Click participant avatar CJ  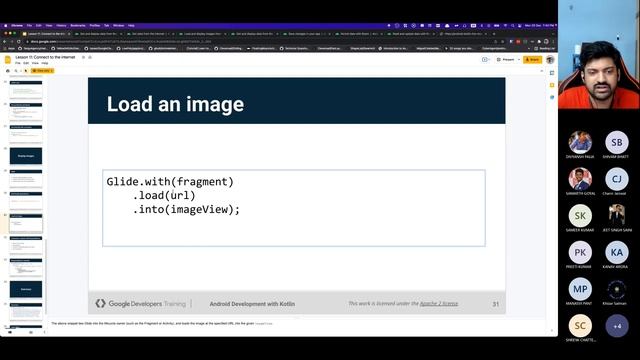pyautogui.click(x=617, y=179)
